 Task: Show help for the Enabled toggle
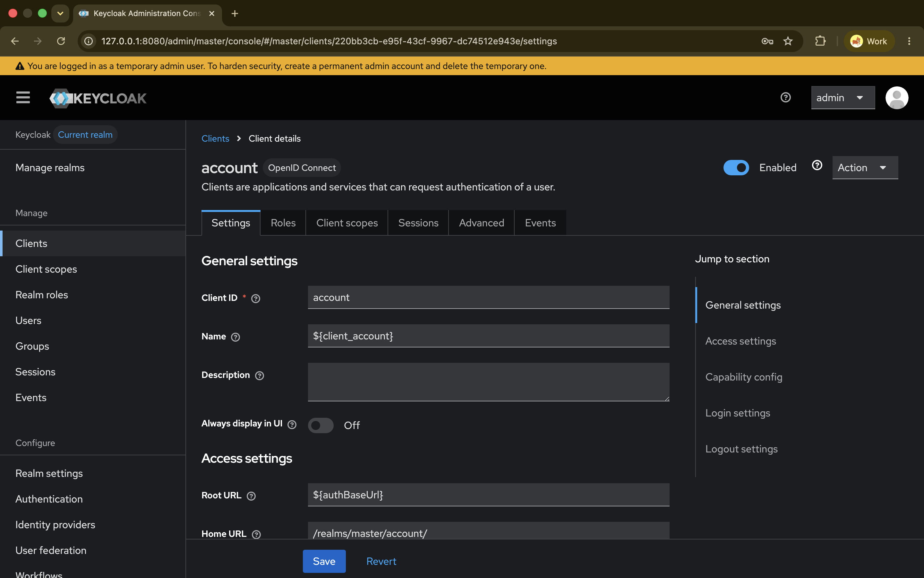817,165
